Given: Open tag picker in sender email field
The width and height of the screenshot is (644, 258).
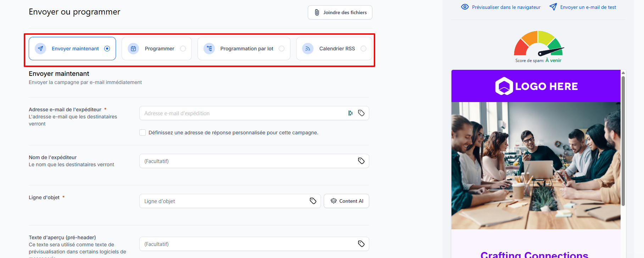Looking at the screenshot, I should [361, 113].
